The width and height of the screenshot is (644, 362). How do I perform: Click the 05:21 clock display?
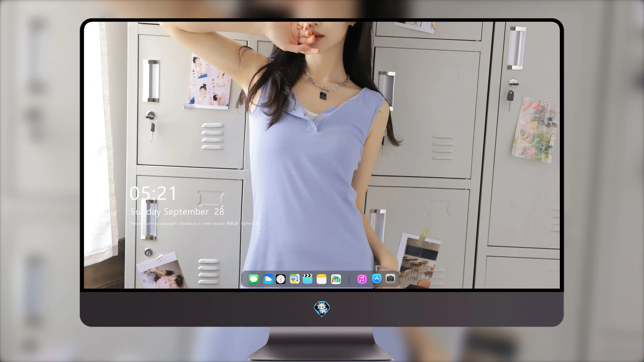click(153, 193)
